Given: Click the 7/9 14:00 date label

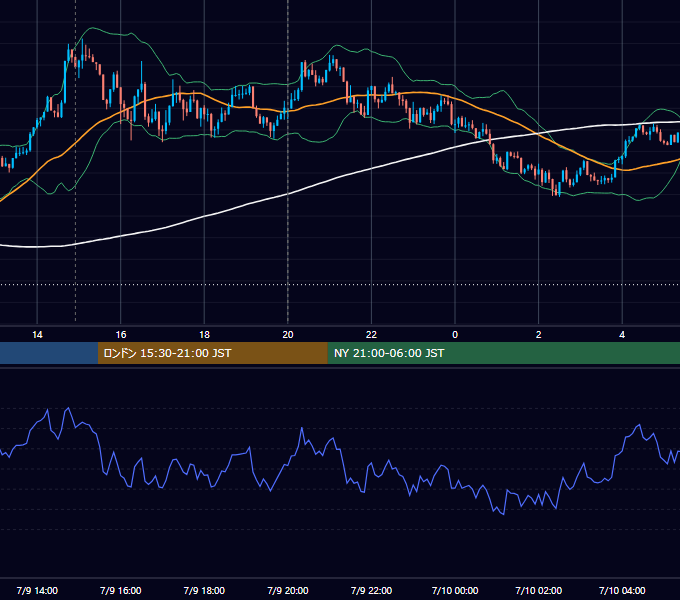Looking at the screenshot, I should coord(37,590).
